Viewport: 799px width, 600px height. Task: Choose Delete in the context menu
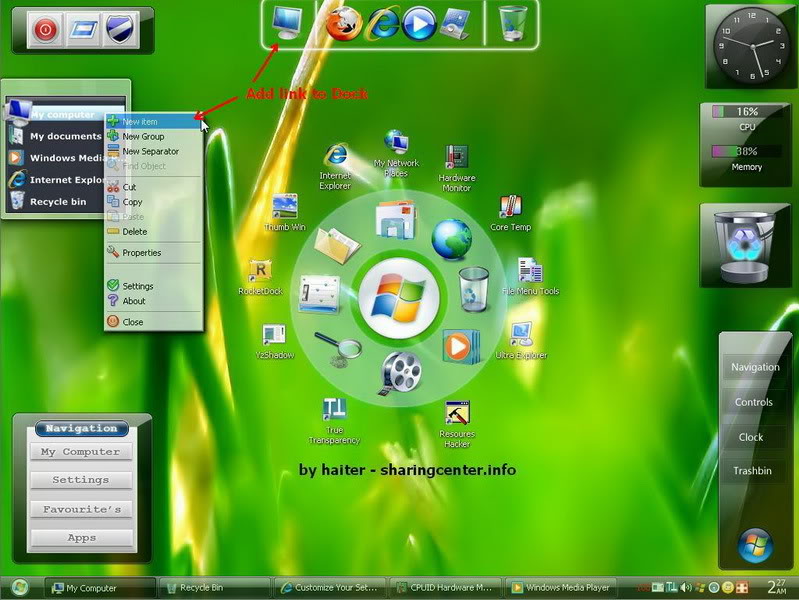(153, 231)
